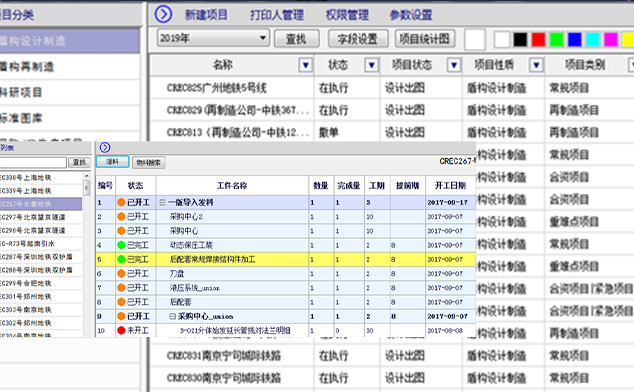
Task: Select 标准图库 in the project category sidebar
Action: click(70, 118)
